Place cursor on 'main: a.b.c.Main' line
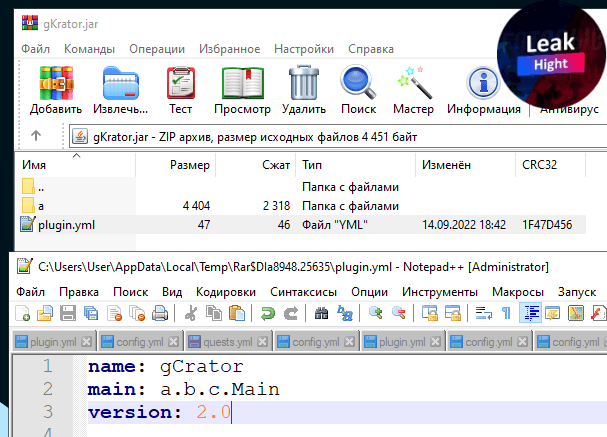Viewport: 607px width, 437px height. point(183,389)
